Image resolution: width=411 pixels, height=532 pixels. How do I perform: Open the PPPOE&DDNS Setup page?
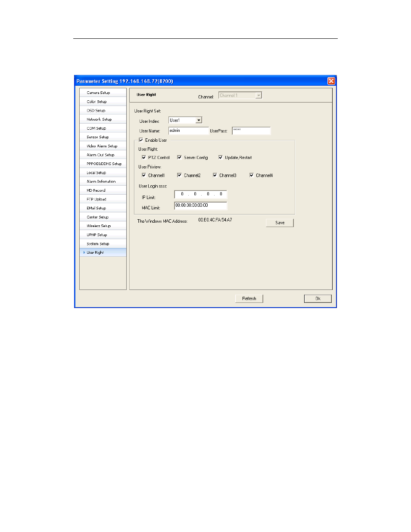103,164
